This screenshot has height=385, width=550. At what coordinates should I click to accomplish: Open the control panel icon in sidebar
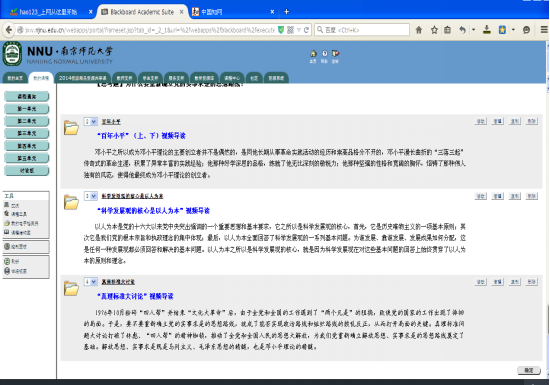pos(7,246)
